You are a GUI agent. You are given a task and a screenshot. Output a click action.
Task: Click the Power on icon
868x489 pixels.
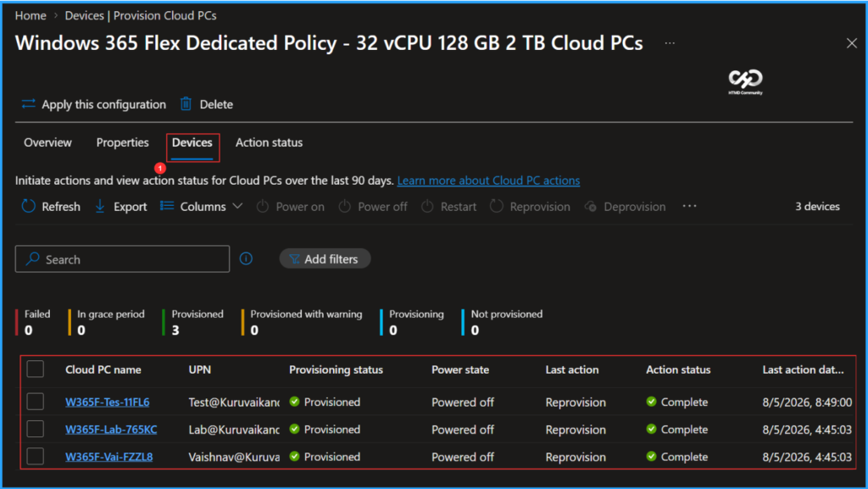[263, 206]
